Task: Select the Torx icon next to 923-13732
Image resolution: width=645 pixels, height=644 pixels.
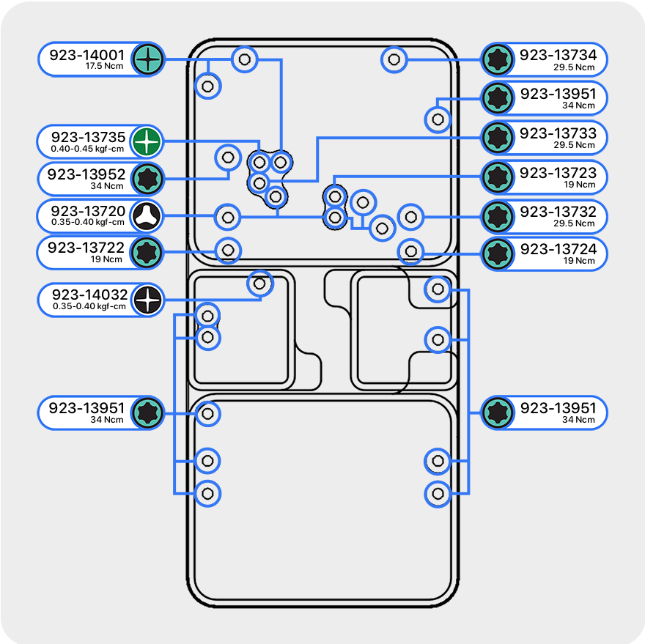Action: click(x=498, y=216)
